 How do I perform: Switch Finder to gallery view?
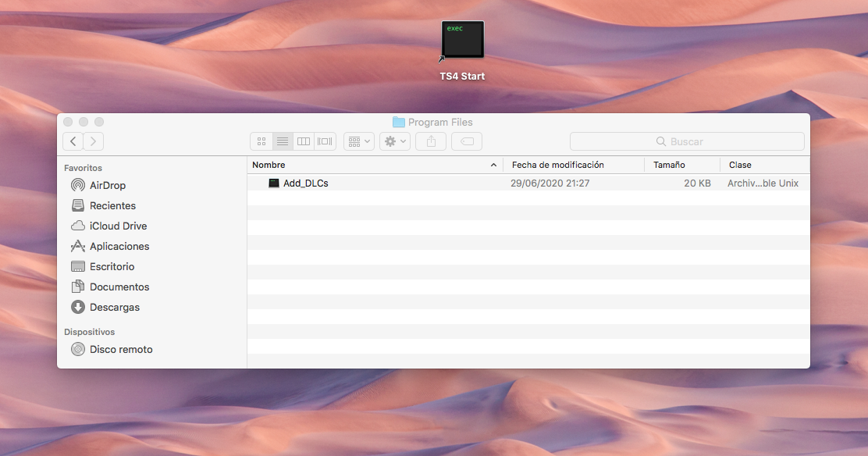coord(325,141)
